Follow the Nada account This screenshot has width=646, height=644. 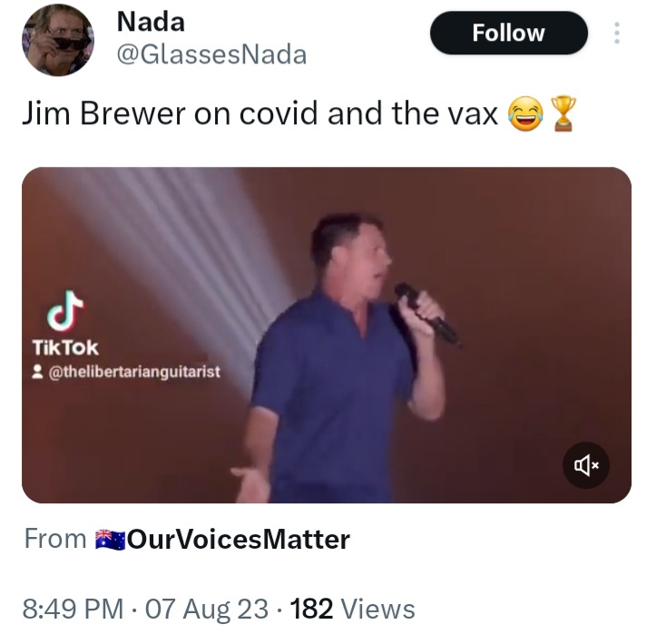[x=509, y=33]
